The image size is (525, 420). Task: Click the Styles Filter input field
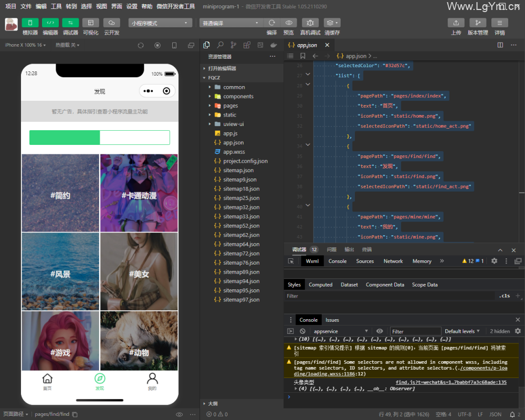pyautogui.click(x=390, y=296)
